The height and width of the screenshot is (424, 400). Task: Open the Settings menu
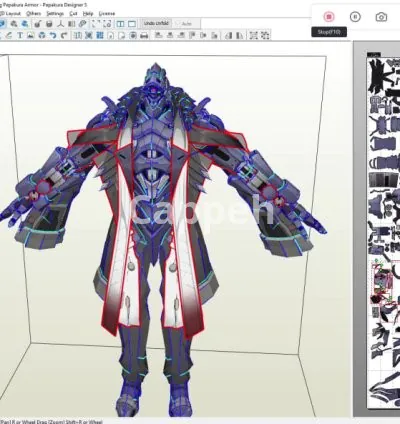tap(55, 14)
